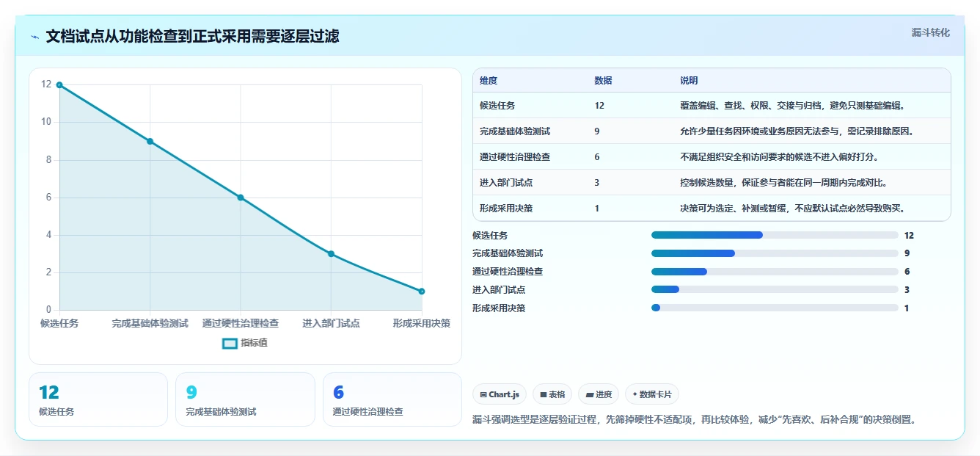Click the table value 9 for 完成基础体验测试
The image size is (980, 456).
pyautogui.click(x=597, y=131)
